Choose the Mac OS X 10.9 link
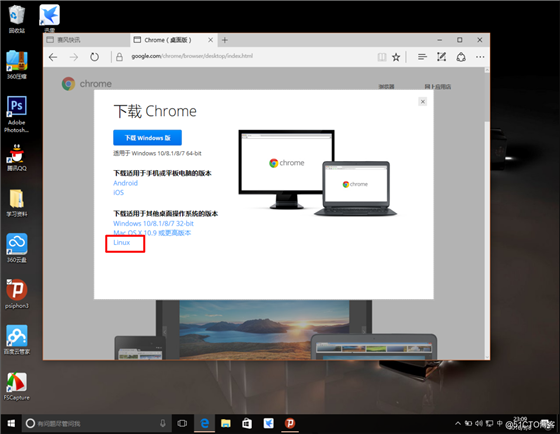The width and height of the screenshot is (560, 434). coord(152,233)
